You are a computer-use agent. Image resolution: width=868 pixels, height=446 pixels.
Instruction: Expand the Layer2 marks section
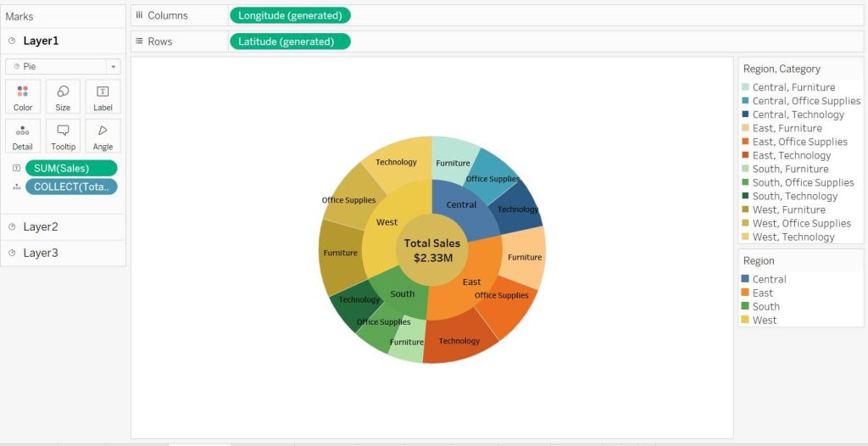(41, 227)
